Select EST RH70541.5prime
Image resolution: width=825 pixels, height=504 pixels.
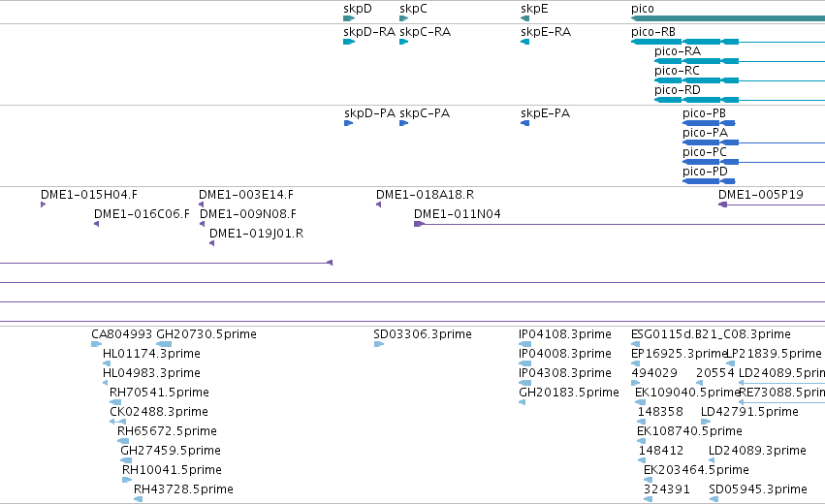click(x=159, y=393)
